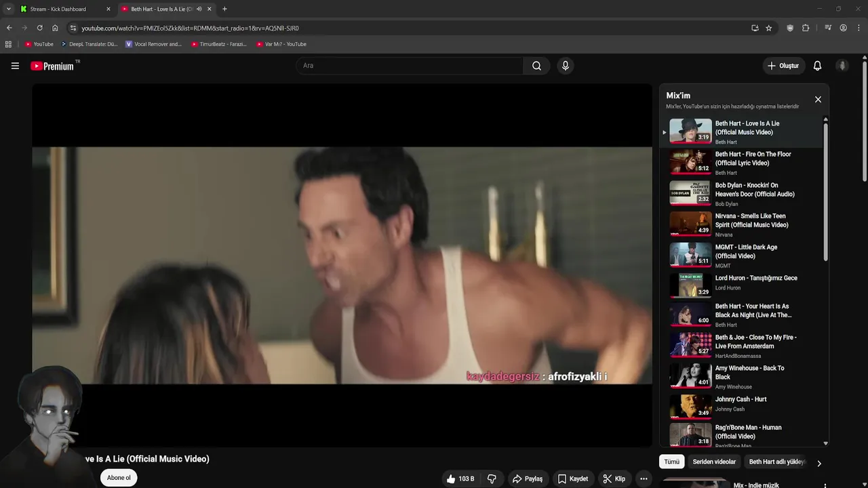Open TimurBeatz bookmark
868x488 pixels.
[219, 44]
